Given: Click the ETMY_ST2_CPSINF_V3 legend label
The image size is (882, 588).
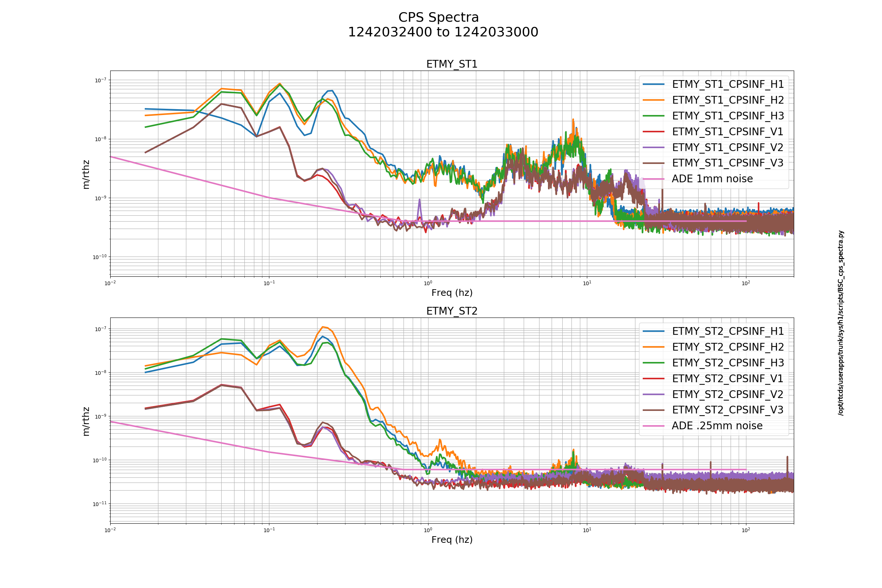Looking at the screenshot, I should pos(728,410).
